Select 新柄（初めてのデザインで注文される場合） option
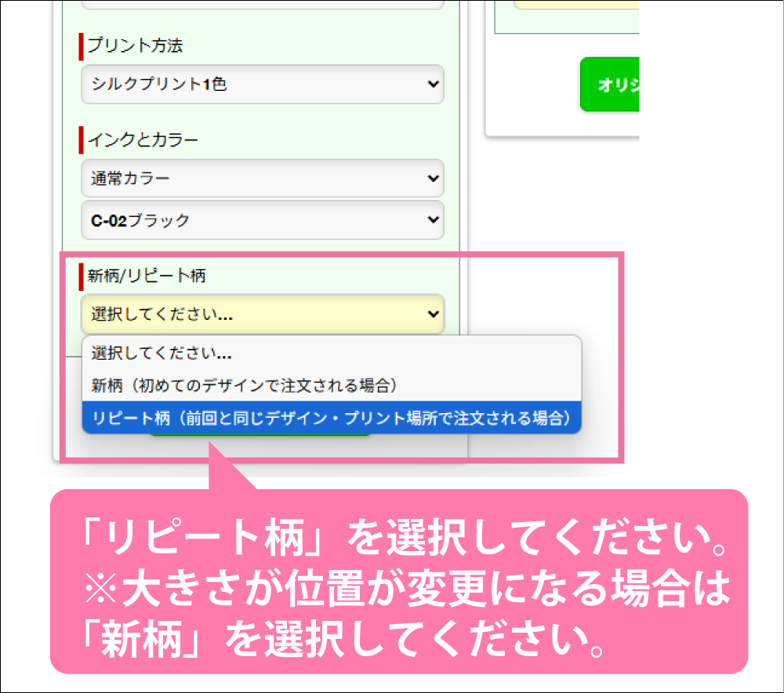Image resolution: width=784 pixels, height=693 pixels. 332,386
